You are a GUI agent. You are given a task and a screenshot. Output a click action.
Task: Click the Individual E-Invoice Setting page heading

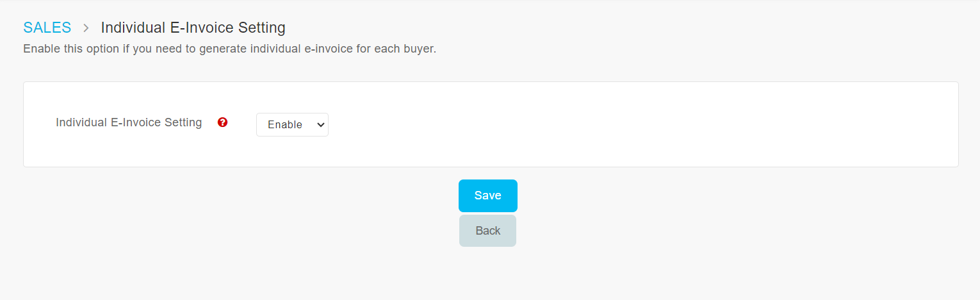pos(193,28)
